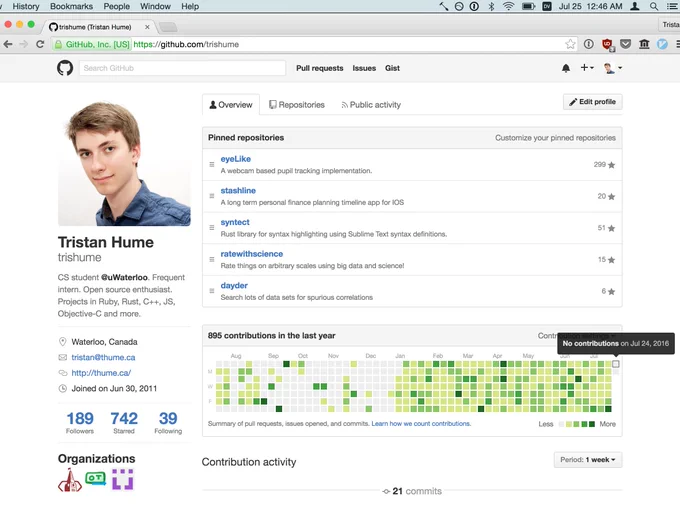Click the darkest green legend square
680x507 pixels.
click(x=591, y=424)
